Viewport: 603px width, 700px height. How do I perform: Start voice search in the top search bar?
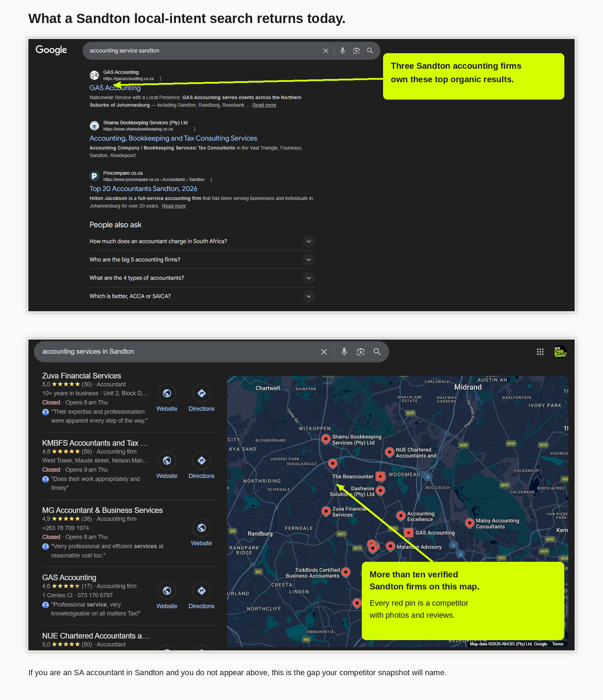click(x=343, y=51)
